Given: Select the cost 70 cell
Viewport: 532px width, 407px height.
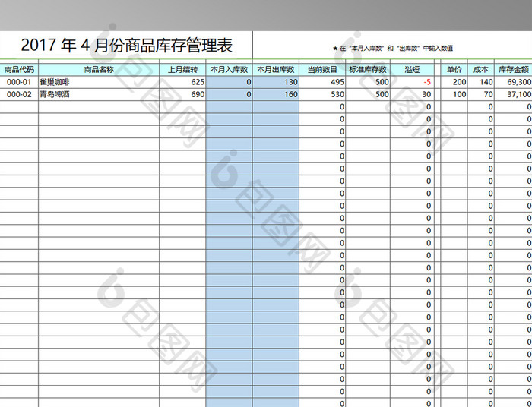Looking at the screenshot, I should [481, 95].
